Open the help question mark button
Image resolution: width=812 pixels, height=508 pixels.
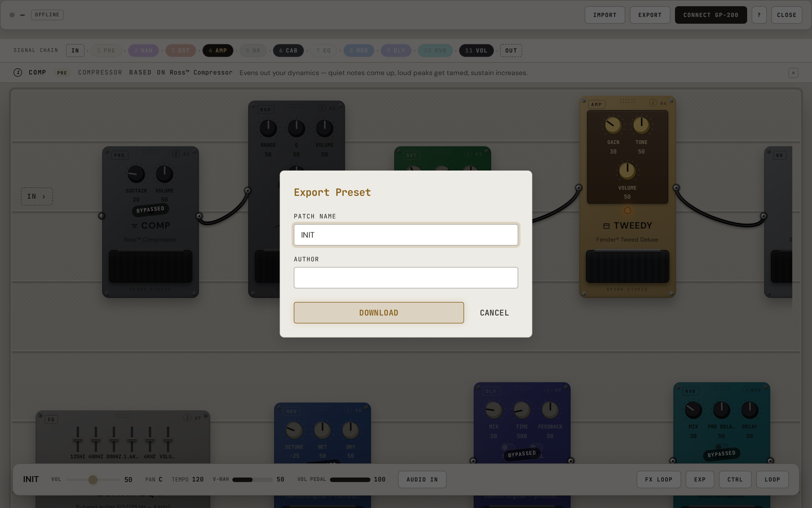click(x=759, y=15)
